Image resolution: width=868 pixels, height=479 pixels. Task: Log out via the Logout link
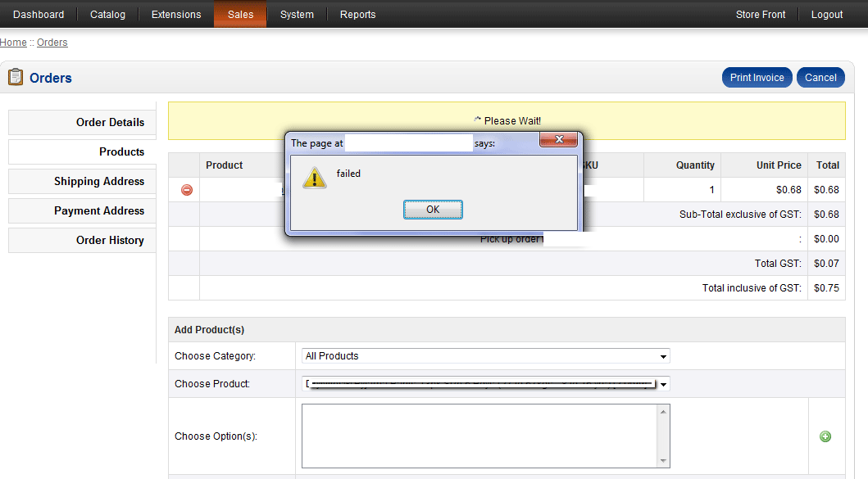[827, 15]
